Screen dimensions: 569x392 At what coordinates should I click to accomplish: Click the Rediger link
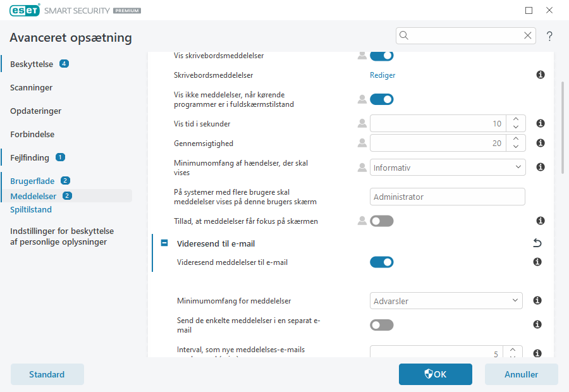[x=382, y=75]
